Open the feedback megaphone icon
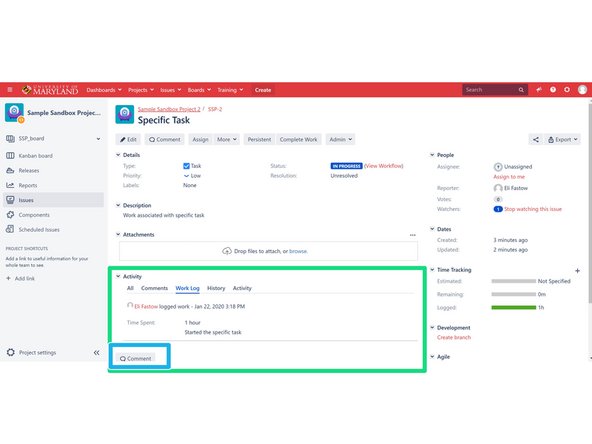592x444 pixels. tap(539, 90)
